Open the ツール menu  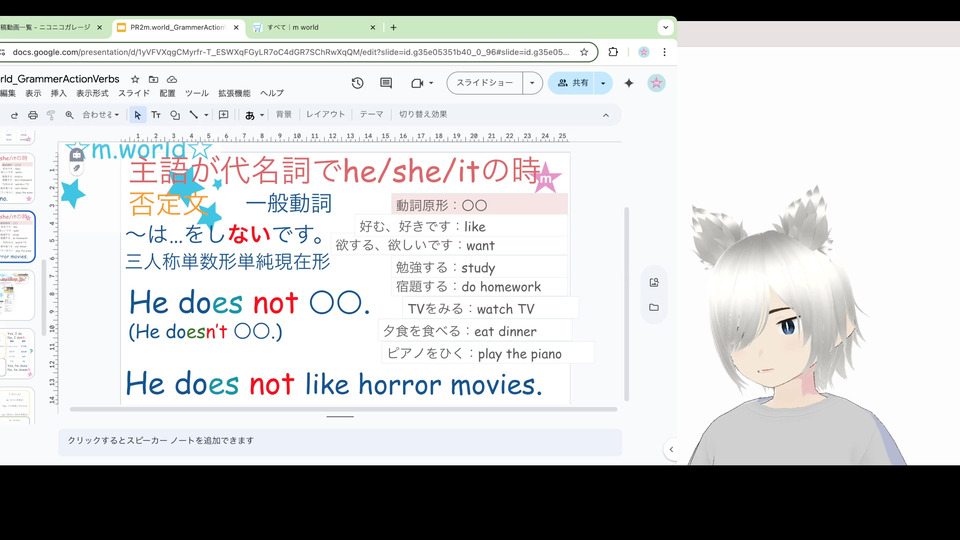pos(197,93)
